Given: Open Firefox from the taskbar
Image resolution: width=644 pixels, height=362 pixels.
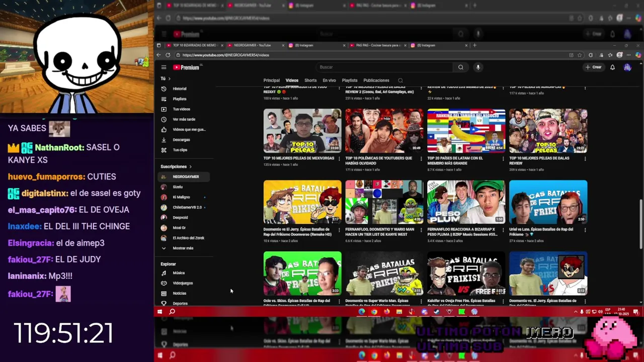Looking at the screenshot, I should (386, 312).
